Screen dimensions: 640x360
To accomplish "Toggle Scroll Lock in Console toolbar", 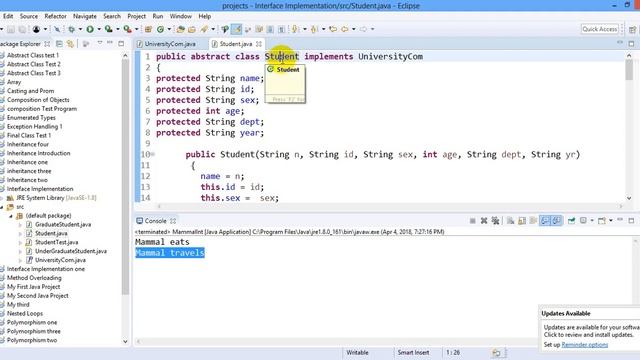I will [522, 221].
